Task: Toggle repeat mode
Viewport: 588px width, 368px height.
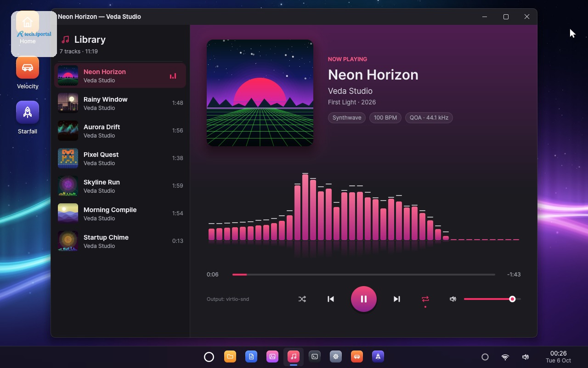Action: (425, 299)
